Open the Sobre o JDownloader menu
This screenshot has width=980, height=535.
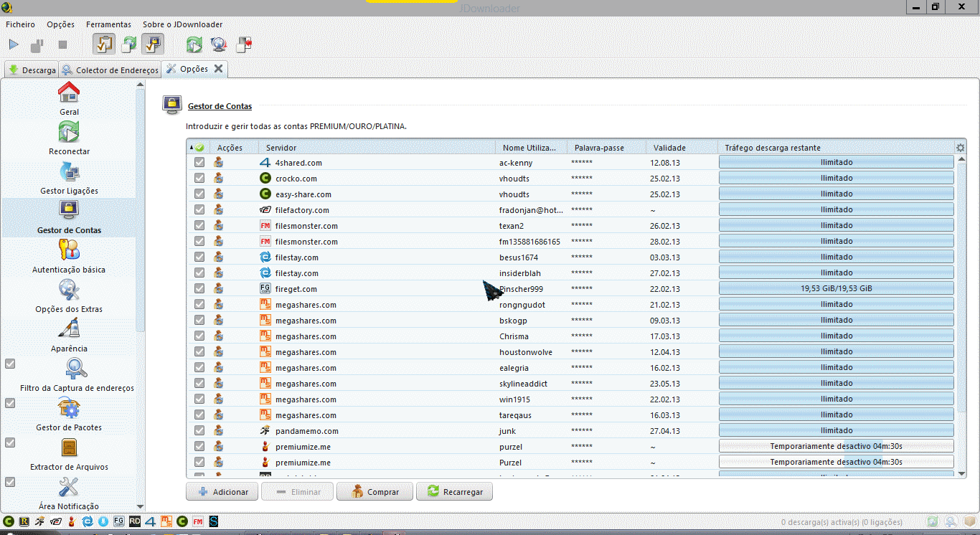pyautogui.click(x=182, y=24)
